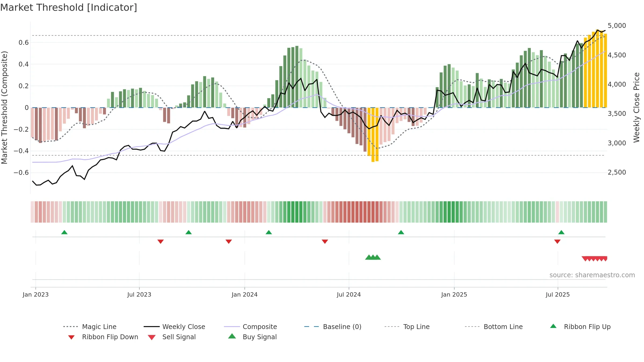Image resolution: width=644 pixels, height=362 pixels.
Task: Click the ribbon flip down marker at Jul 2025
Action: [x=557, y=242]
